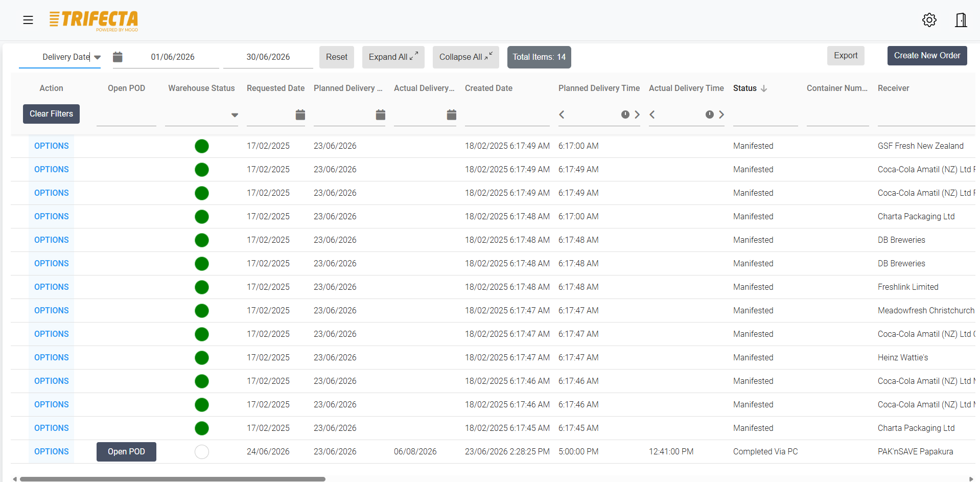Click requested date 24/06/2026 cell
This screenshot has height=482, width=980.
click(x=268, y=452)
